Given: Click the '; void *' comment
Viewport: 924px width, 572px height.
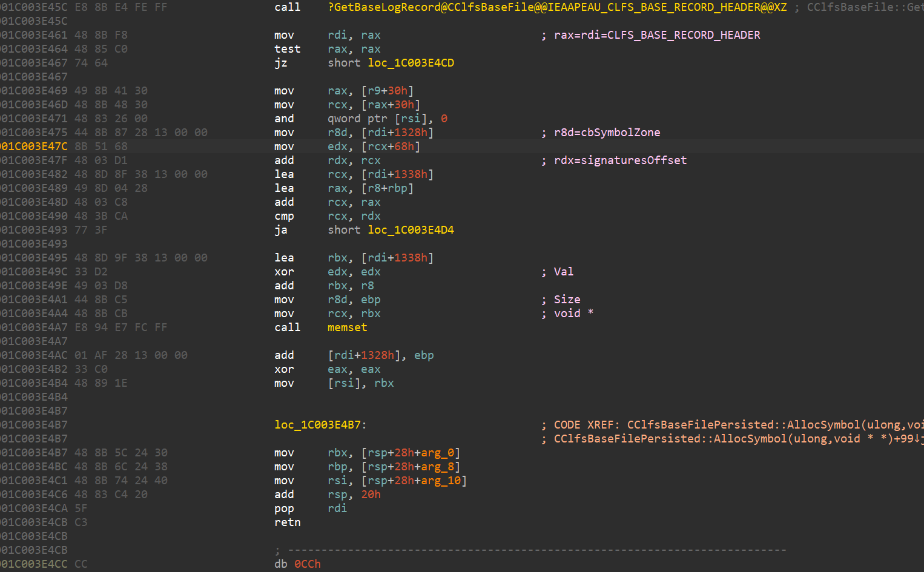Looking at the screenshot, I should pyautogui.click(x=567, y=314).
